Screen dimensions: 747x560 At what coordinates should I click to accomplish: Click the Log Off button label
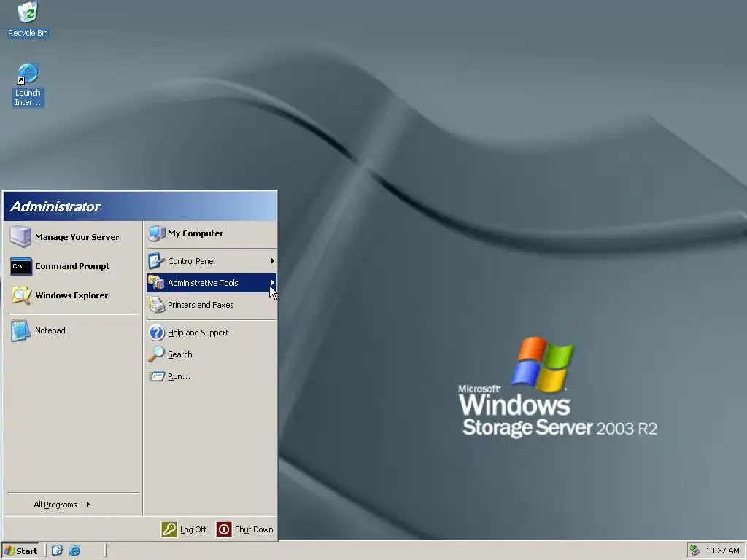(193, 529)
